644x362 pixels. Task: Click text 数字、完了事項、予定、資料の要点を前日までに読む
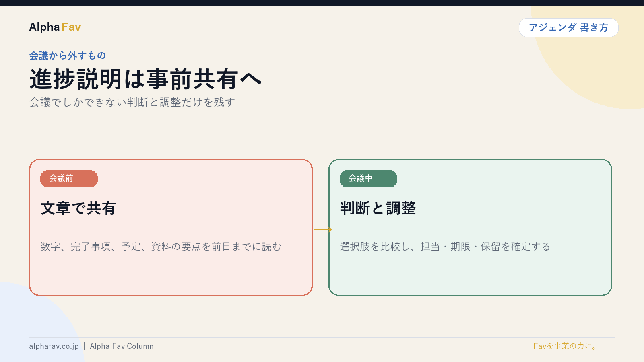click(x=161, y=247)
